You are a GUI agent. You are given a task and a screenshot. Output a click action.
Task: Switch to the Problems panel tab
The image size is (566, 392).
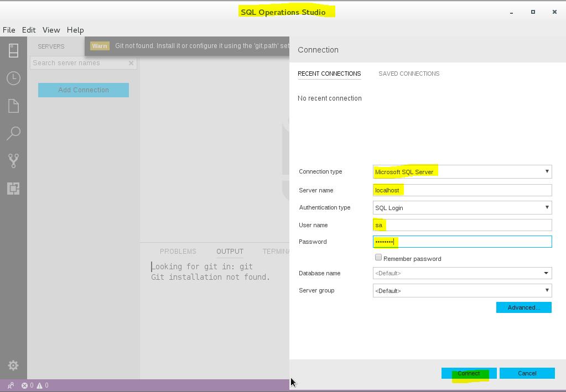pyautogui.click(x=178, y=252)
